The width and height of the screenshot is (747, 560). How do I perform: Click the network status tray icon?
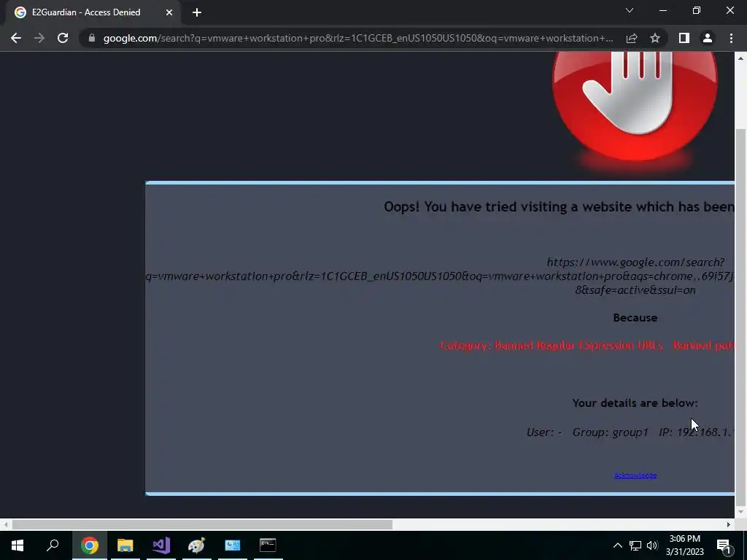[x=635, y=545]
